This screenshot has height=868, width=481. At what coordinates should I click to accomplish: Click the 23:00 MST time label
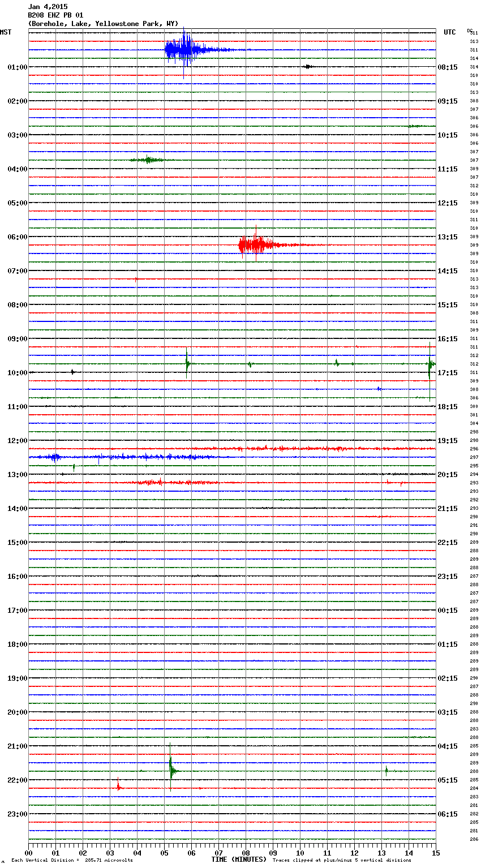[17, 814]
